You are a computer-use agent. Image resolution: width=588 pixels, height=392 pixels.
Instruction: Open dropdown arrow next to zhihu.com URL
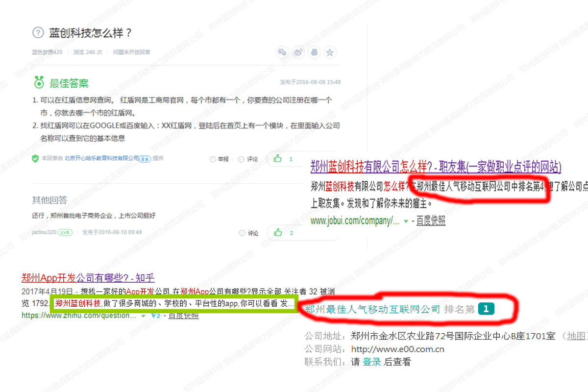[x=143, y=316]
